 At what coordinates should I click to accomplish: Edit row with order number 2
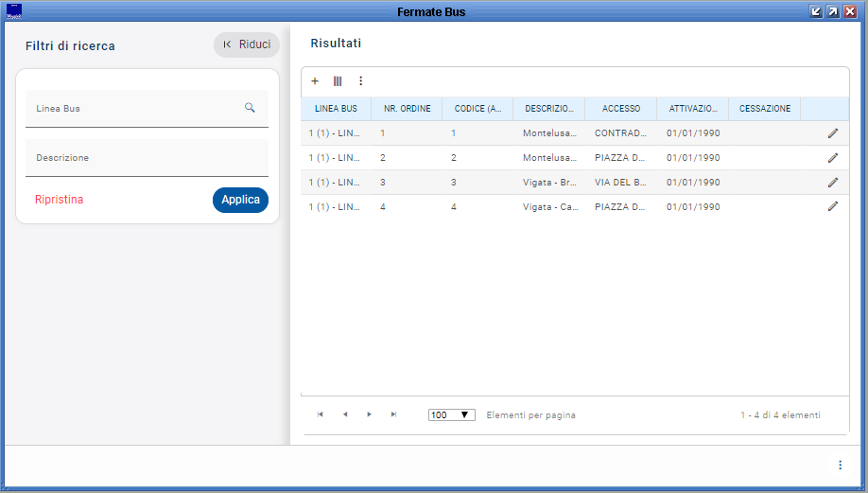(x=833, y=158)
